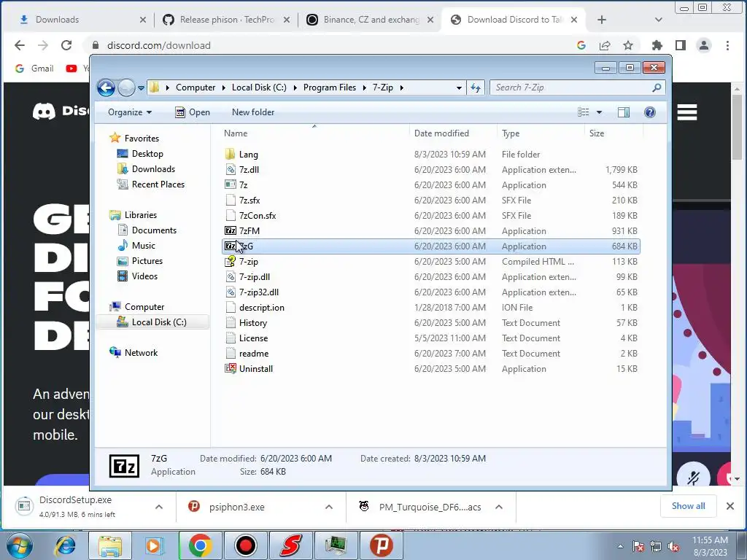Open psiphon3.exe download options chevron
The height and width of the screenshot is (560, 747).
pyautogui.click(x=329, y=507)
